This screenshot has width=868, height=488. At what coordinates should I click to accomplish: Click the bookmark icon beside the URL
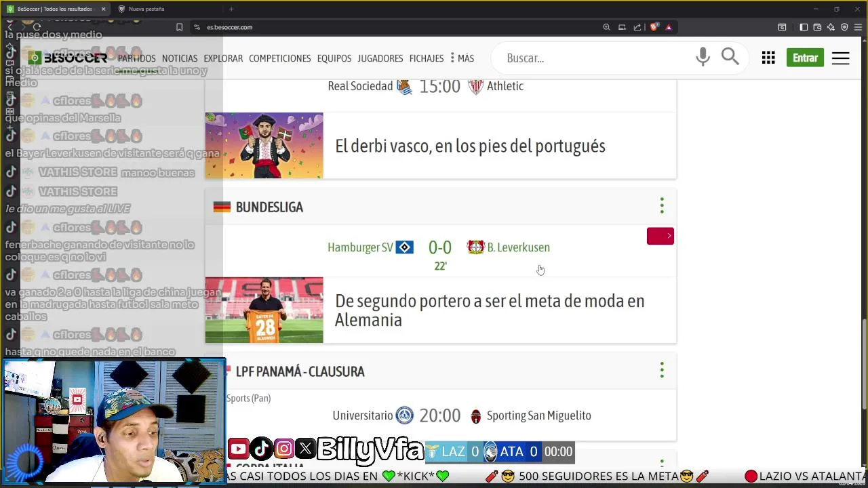pyautogui.click(x=179, y=27)
